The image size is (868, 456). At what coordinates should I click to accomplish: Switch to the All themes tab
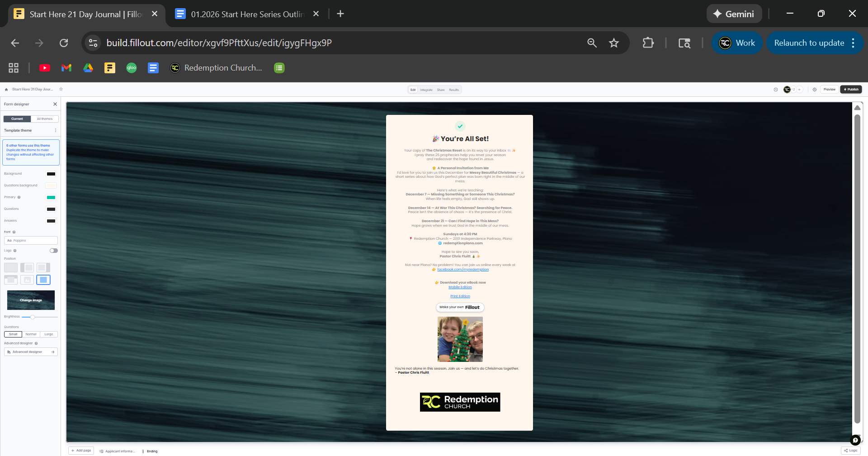(45, 119)
